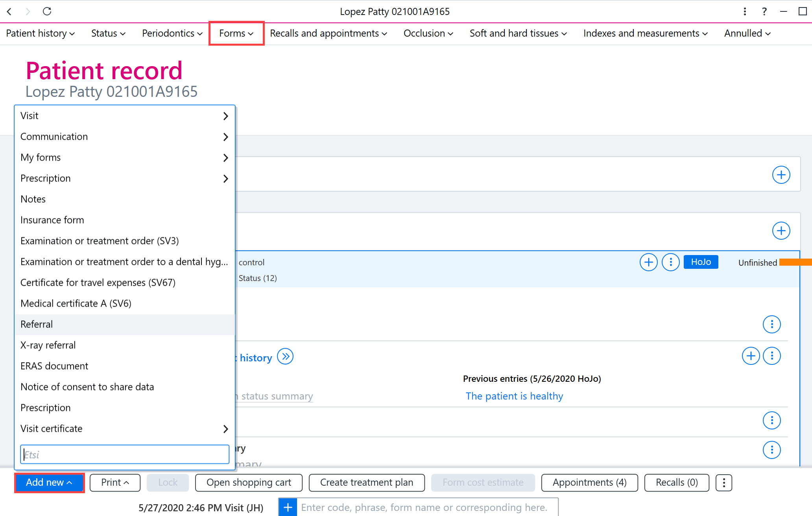Expand the My forms submenu

125,157
